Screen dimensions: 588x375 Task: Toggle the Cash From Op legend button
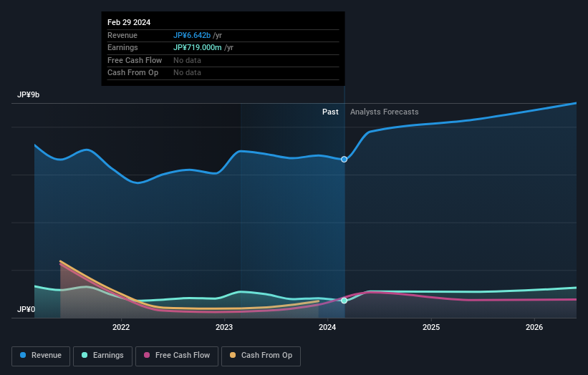click(261, 356)
